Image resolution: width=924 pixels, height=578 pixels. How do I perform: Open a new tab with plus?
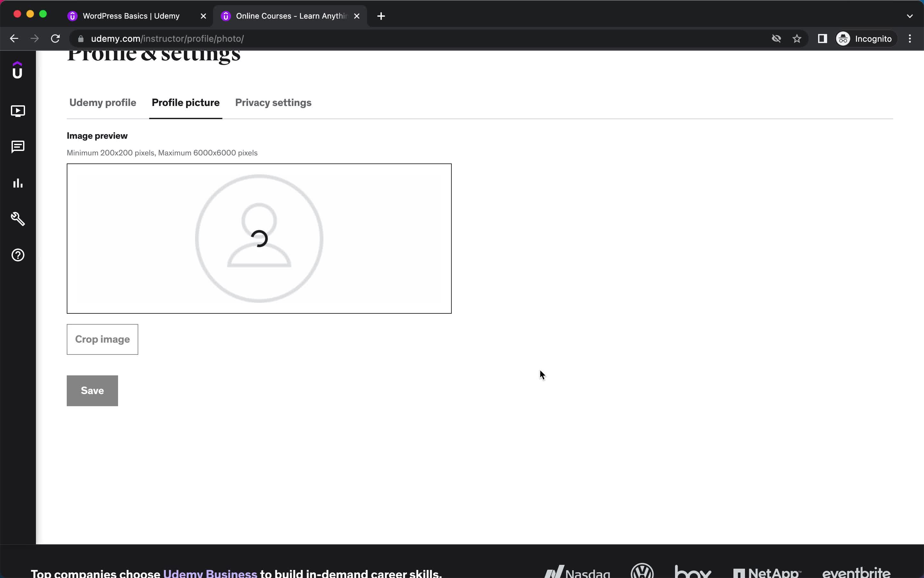381,16
